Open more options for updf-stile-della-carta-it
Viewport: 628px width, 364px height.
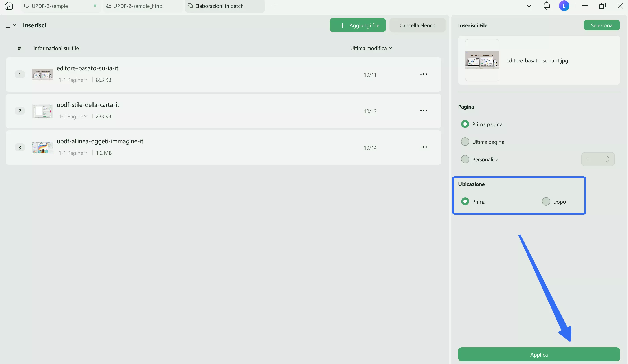423,111
